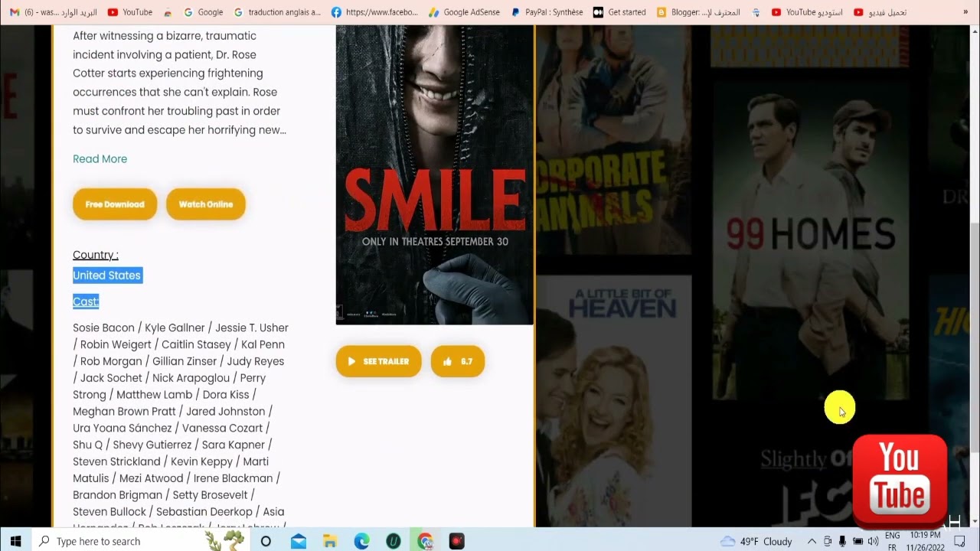Image resolution: width=980 pixels, height=551 pixels.
Task: Open Microsoft Edge from taskbar
Action: point(361,541)
